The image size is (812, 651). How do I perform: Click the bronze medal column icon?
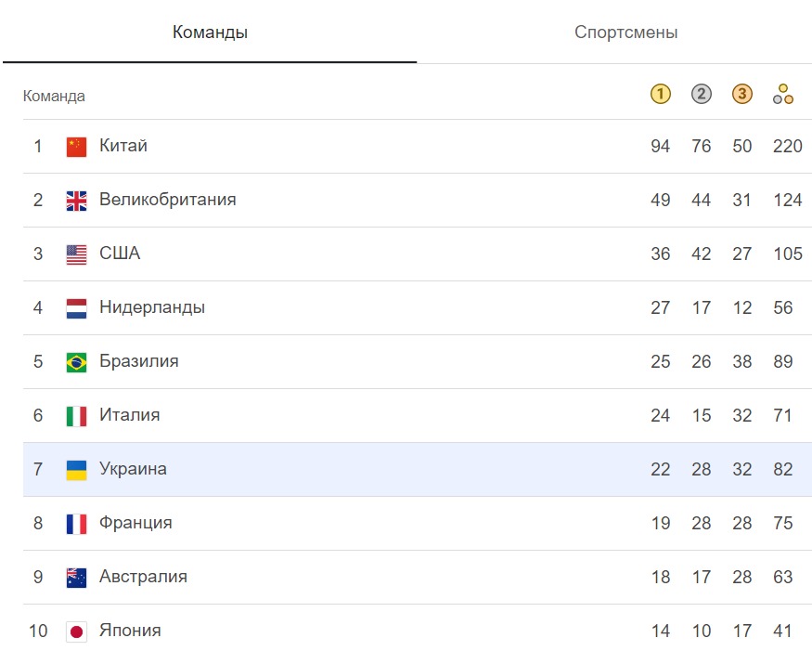pyautogui.click(x=742, y=94)
